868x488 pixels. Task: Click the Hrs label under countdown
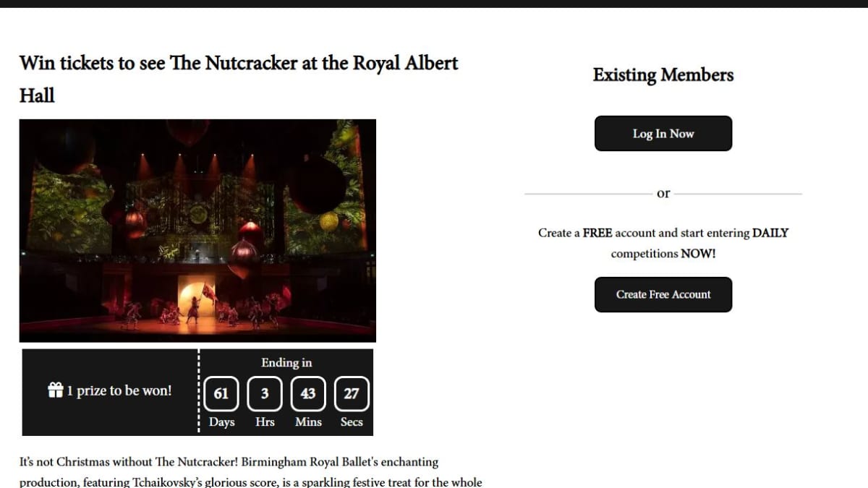(265, 422)
